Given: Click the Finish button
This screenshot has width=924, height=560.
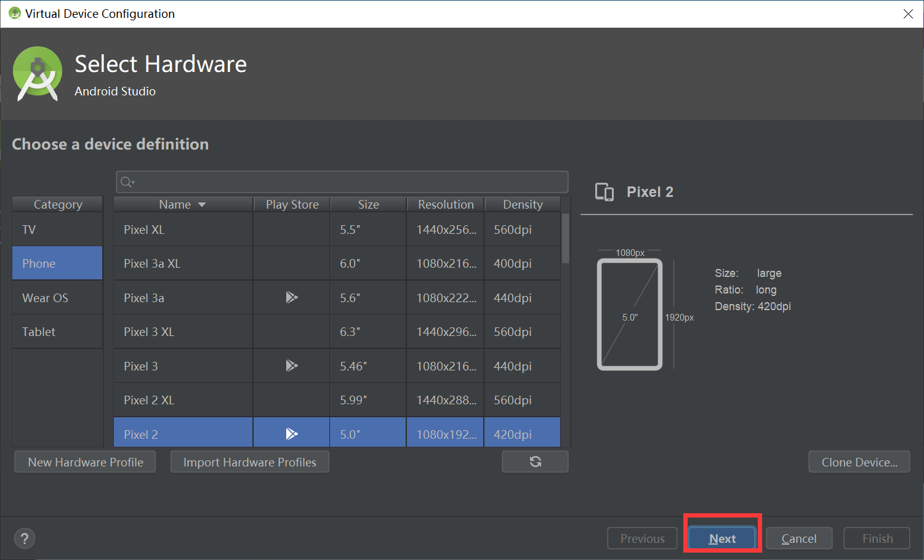Looking at the screenshot, I should pyautogui.click(x=877, y=538).
